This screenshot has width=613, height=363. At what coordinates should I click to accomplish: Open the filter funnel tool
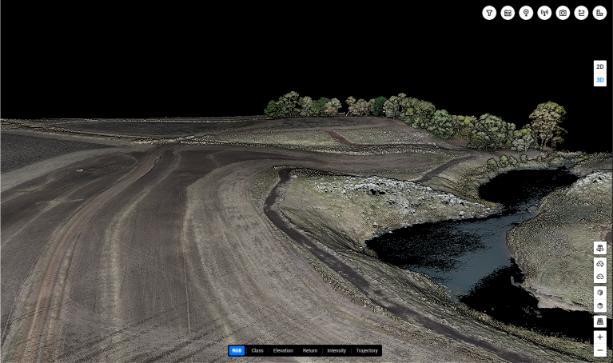tap(489, 13)
